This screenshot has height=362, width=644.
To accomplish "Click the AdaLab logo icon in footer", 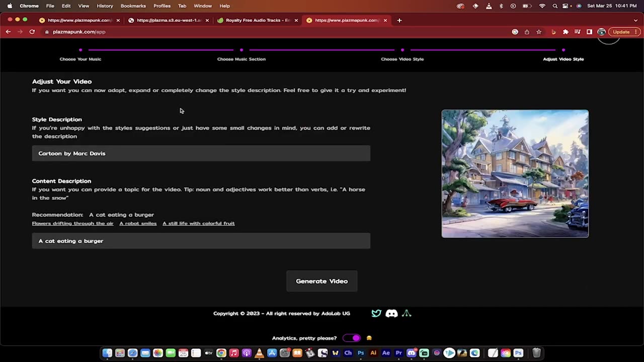I will (x=407, y=313).
